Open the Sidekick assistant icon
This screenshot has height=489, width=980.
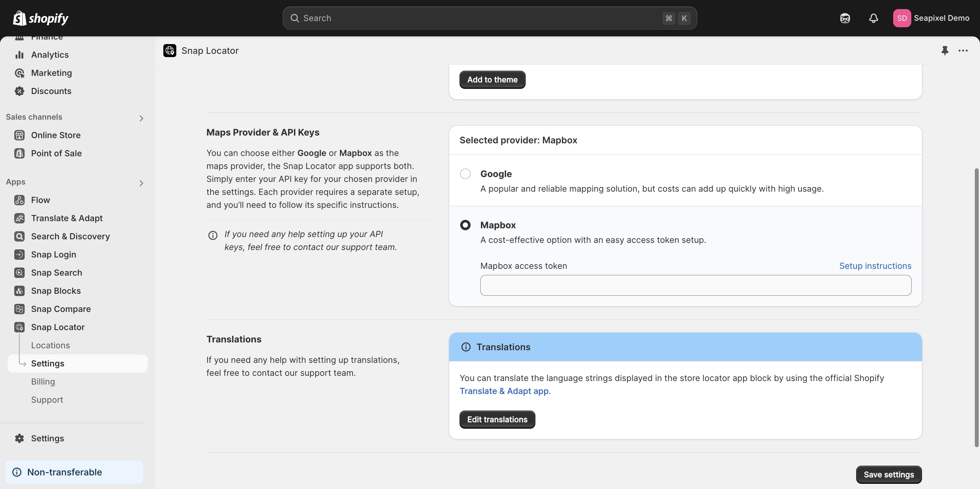pos(845,18)
